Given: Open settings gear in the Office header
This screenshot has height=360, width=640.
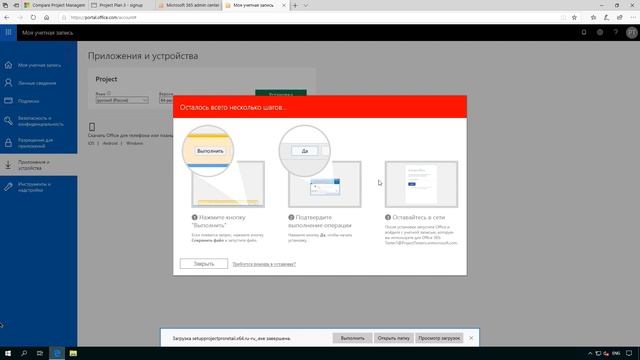Looking at the screenshot, I should pyautogui.click(x=600, y=32).
